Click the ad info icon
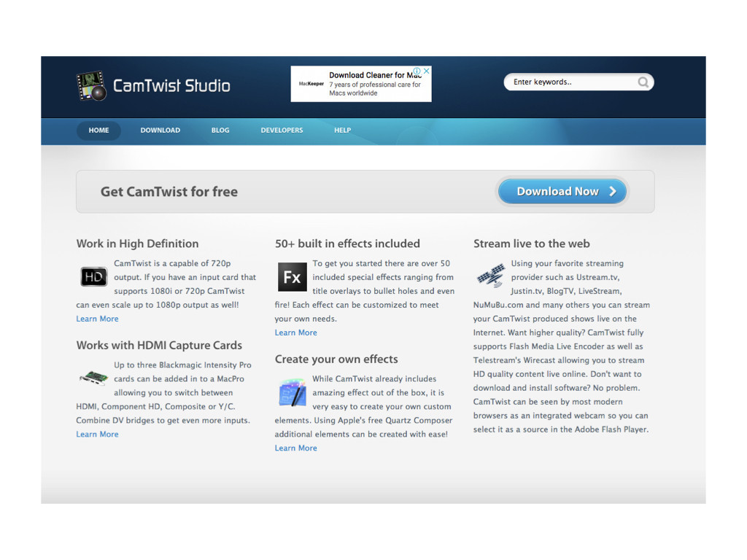This screenshot has width=747, height=560. coord(417,71)
